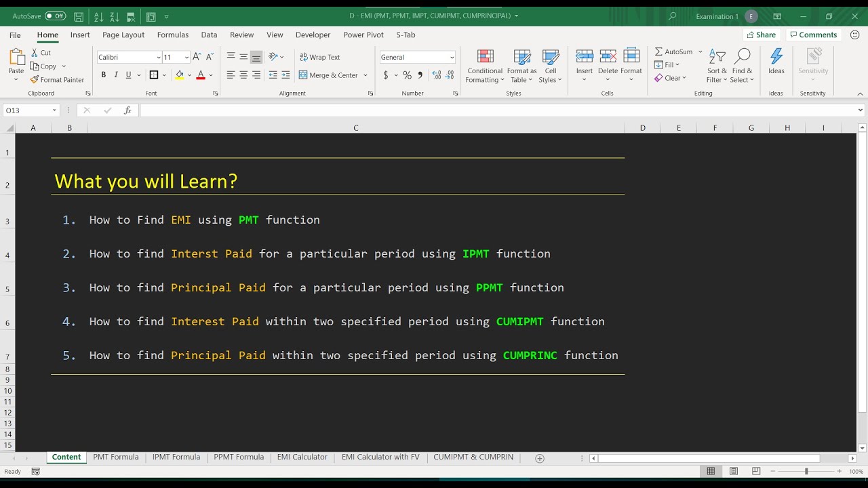Image resolution: width=868 pixels, height=488 pixels.
Task: Apply Percent Style
Action: [x=407, y=75]
